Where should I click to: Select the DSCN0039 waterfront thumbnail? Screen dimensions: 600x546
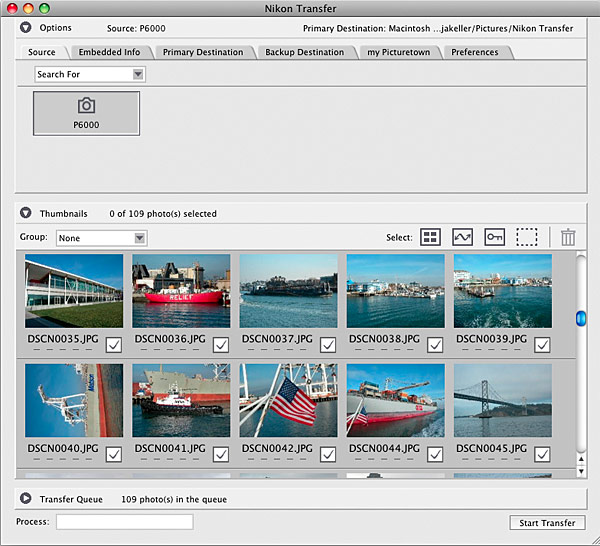click(503, 291)
